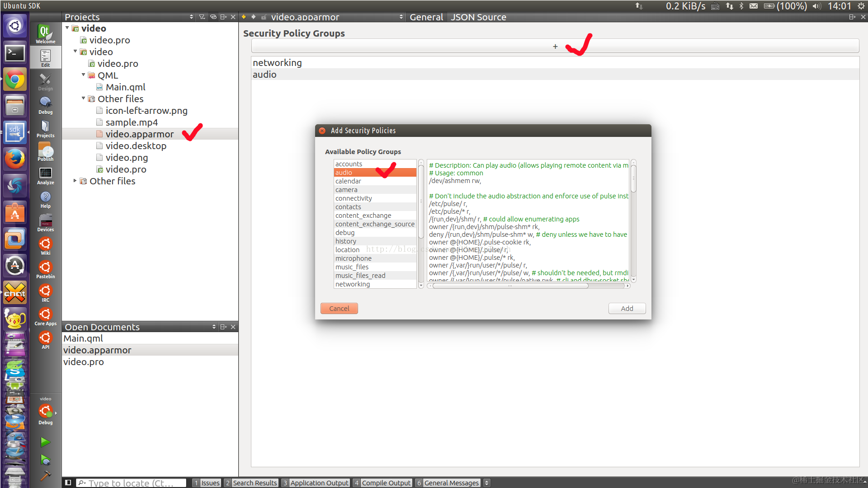Click the Add button in dialog
Screen dimensions: 868x488
coord(627,308)
